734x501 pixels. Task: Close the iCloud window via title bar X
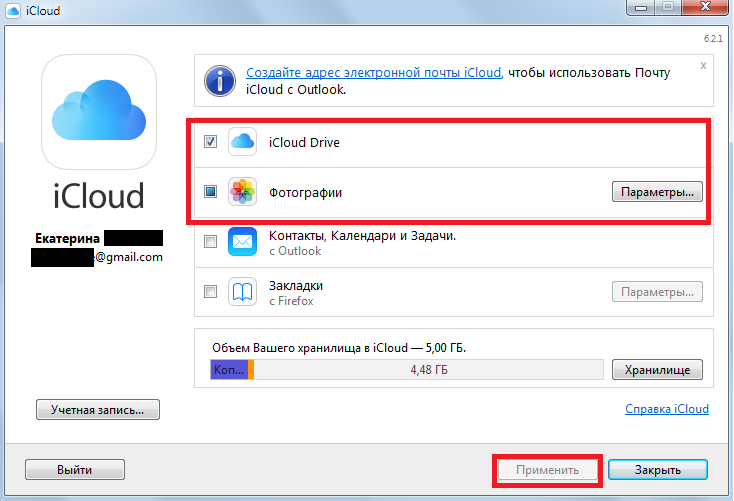pos(705,7)
